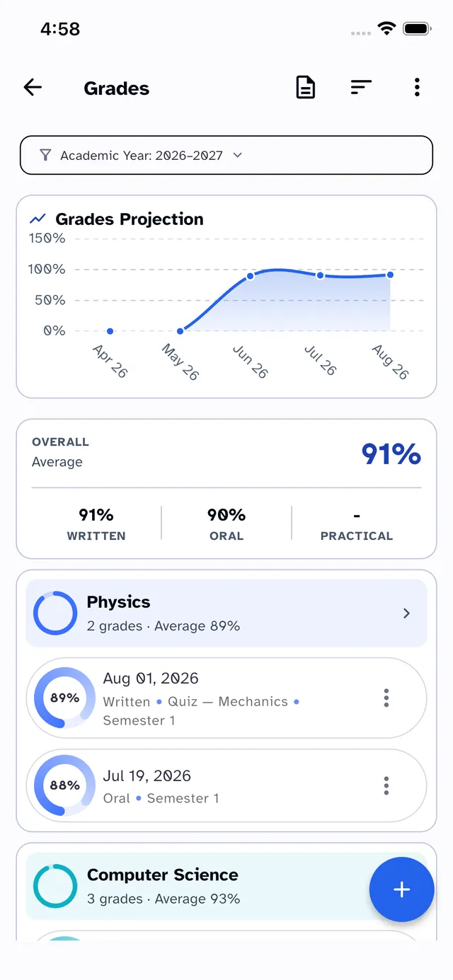Expand the Academic Year 2026–2027 dropdown

(226, 155)
